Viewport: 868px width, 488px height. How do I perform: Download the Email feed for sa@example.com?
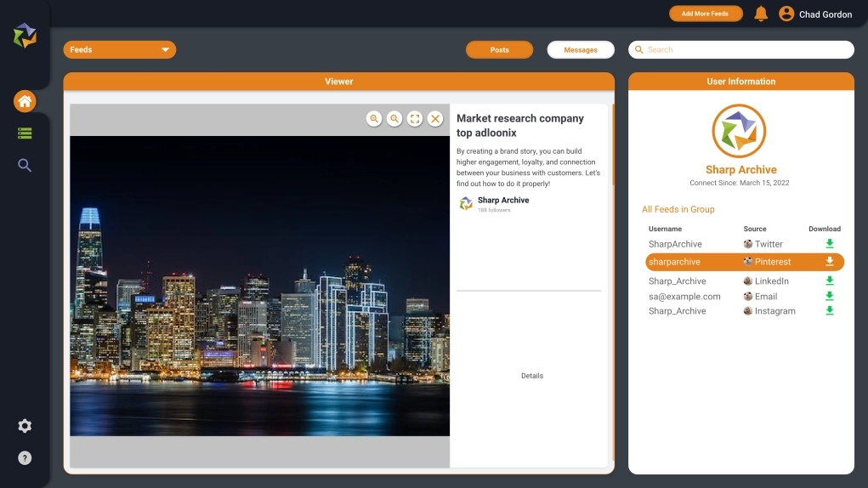tap(830, 297)
